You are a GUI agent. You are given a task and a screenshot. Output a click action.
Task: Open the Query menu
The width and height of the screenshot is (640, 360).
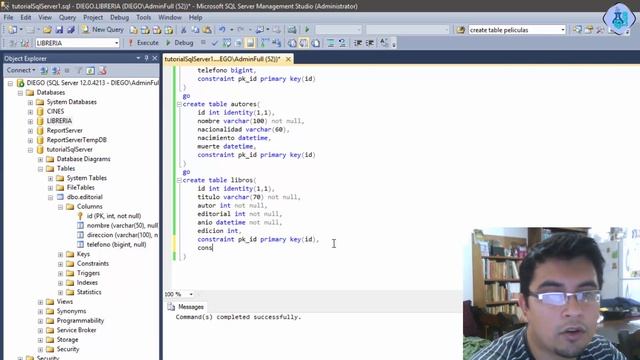point(67,18)
